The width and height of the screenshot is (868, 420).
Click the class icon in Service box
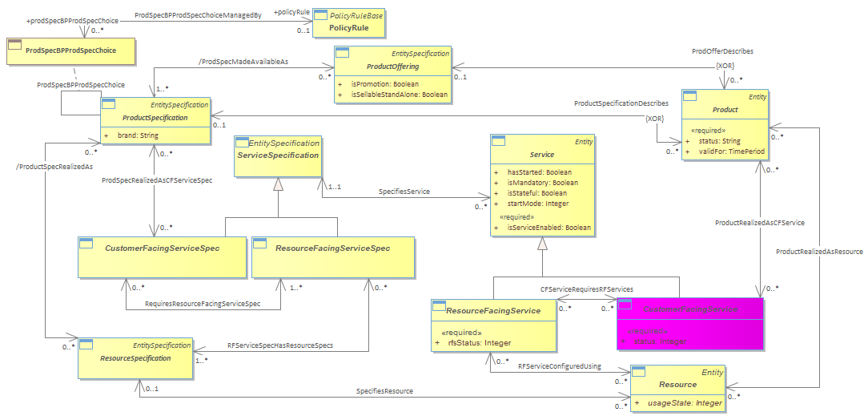pyautogui.click(x=500, y=141)
